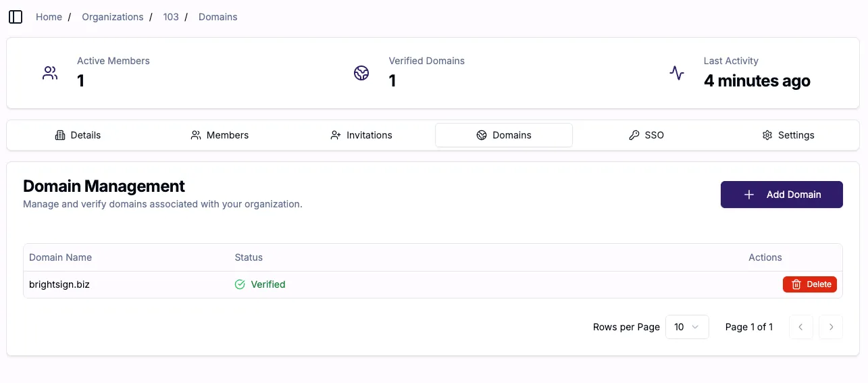The width and height of the screenshot is (868, 383).
Task: Click the Verified Domains globe icon
Action: click(361, 73)
